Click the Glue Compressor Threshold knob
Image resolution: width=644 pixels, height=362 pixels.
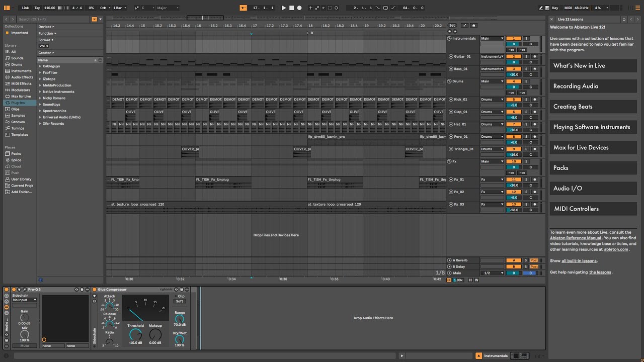135,333
